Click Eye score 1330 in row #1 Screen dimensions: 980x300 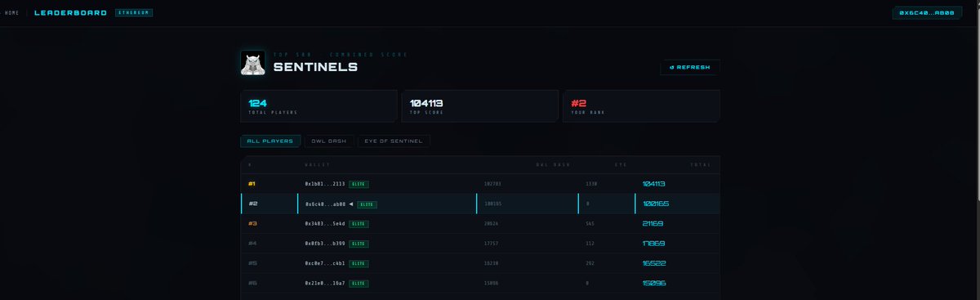pos(592,185)
